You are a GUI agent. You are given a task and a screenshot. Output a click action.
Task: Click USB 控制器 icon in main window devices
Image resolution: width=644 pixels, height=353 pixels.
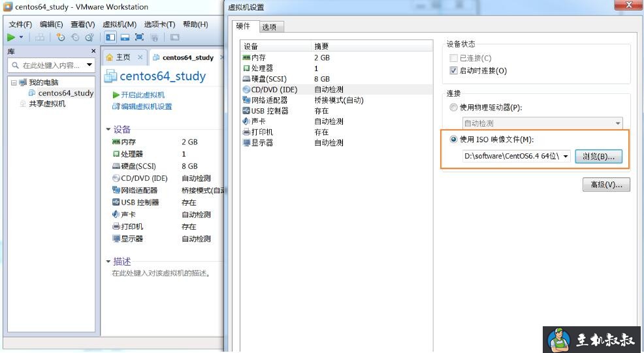(x=116, y=202)
